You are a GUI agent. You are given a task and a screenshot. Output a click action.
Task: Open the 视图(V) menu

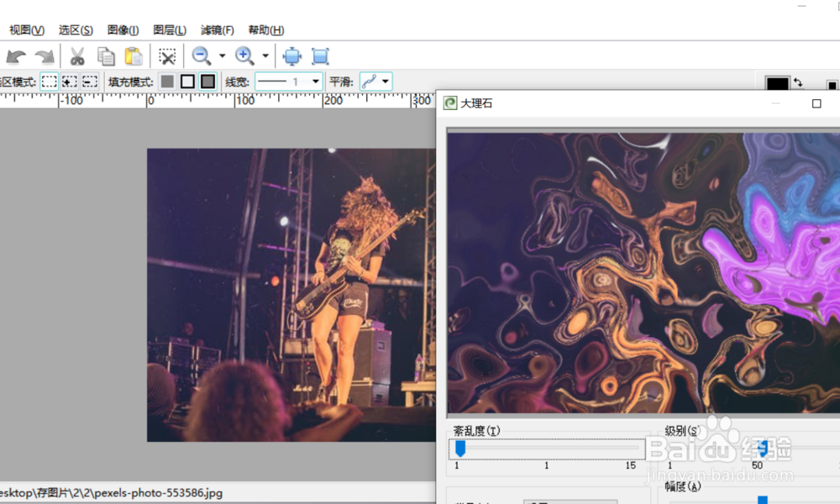tap(27, 30)
